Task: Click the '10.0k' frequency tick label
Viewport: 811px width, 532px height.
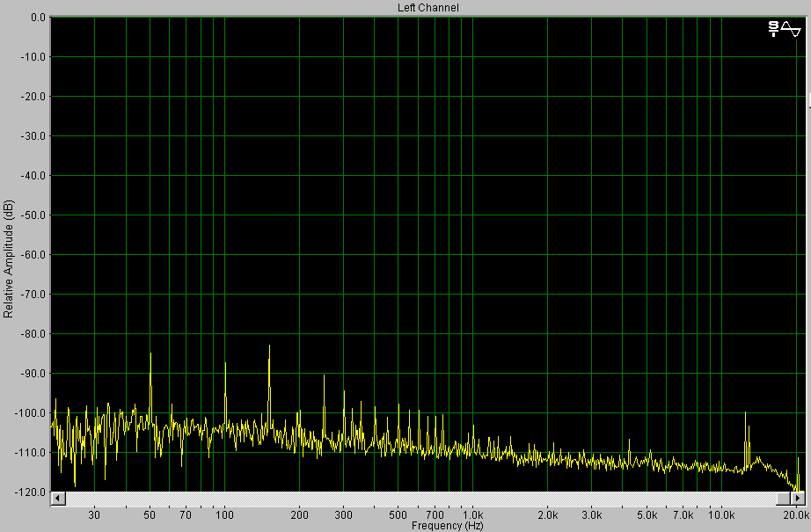Action: click(721, 515)
